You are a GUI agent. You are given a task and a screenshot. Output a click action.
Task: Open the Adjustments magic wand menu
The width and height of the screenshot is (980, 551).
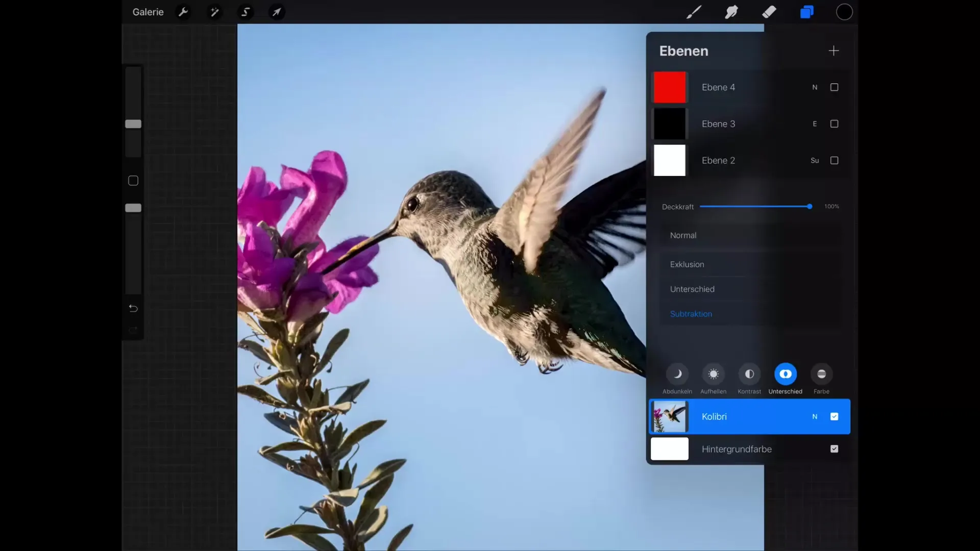coord(214,12)
